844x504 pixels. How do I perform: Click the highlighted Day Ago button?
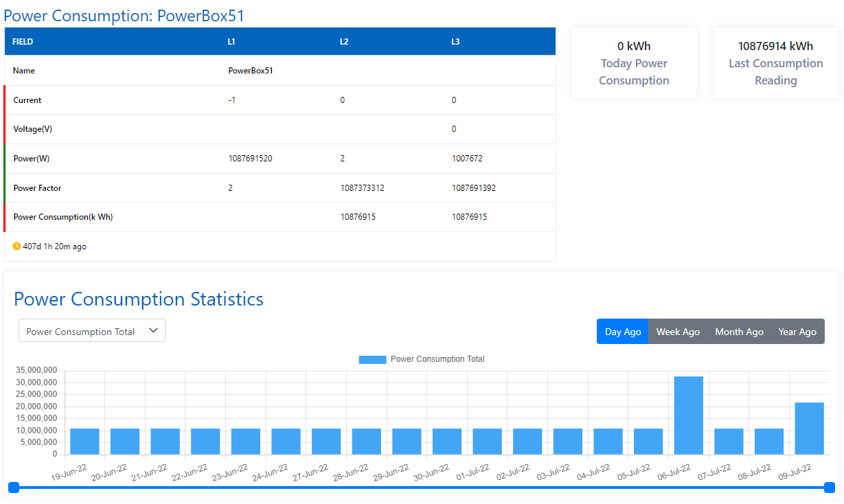[622, 331]
